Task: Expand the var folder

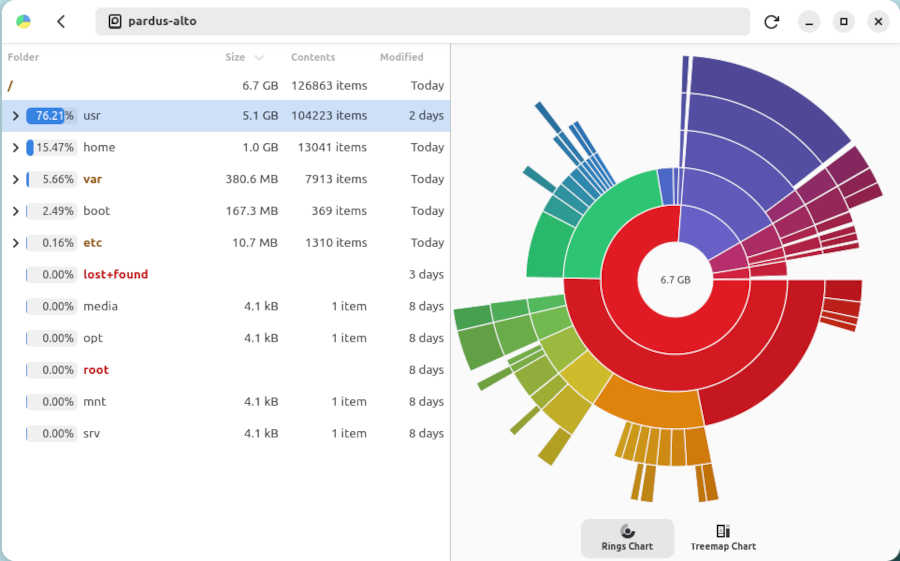Action: click(x=15, y=180)
